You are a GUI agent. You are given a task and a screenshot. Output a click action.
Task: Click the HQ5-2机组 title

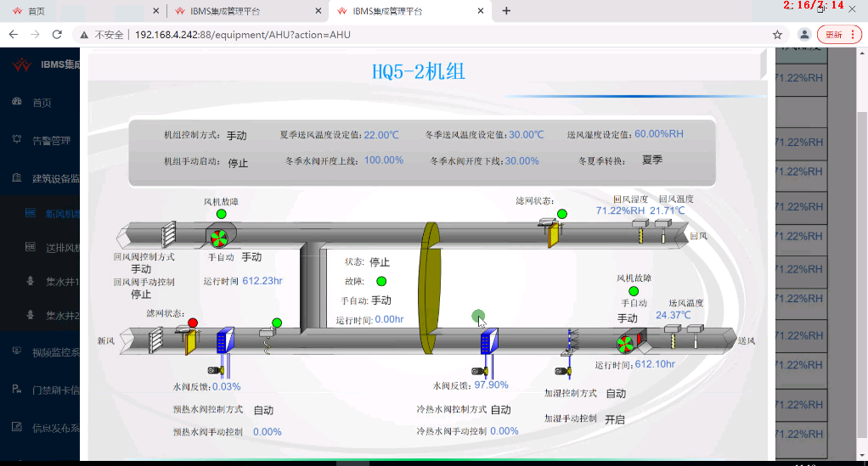click(x=419, y=72)
